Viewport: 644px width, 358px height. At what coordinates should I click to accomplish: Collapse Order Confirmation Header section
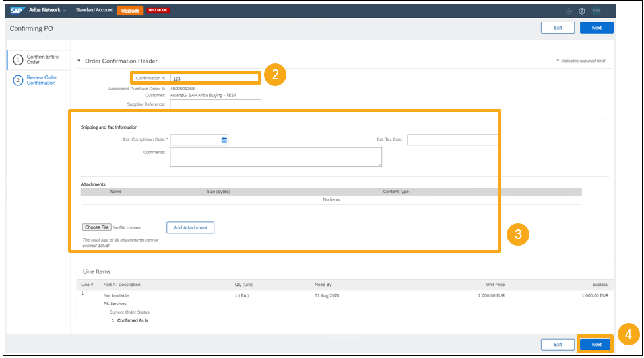click(x=79, y=61)
